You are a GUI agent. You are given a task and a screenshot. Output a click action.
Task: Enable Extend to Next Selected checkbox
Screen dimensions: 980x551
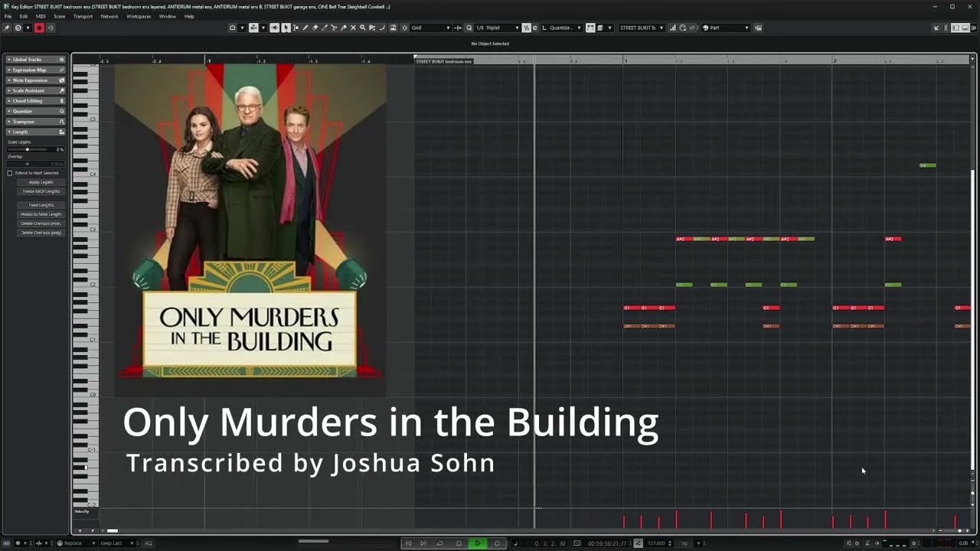(x=10, y=173)
